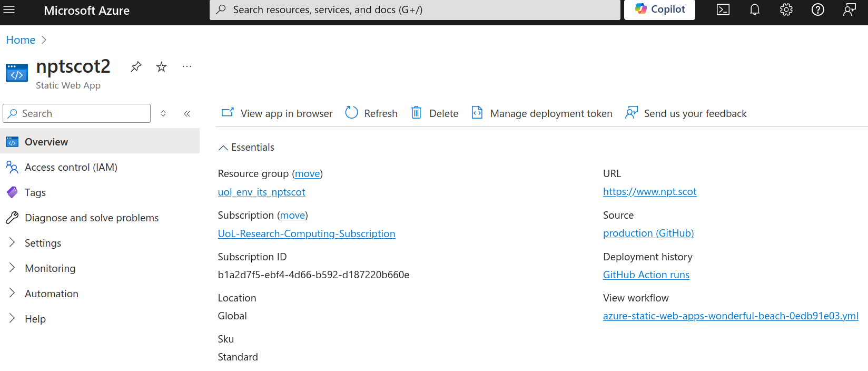The height and width of the screenshot is (371, 868).
Task: Mark nptscot2 as favorite with star
Action: (x=162, y=67)
